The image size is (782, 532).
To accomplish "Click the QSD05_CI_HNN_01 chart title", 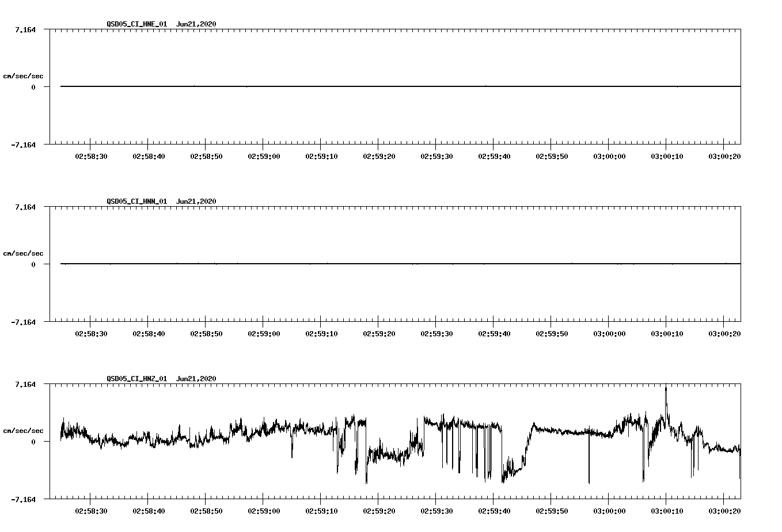I will [x=161, y=201].
